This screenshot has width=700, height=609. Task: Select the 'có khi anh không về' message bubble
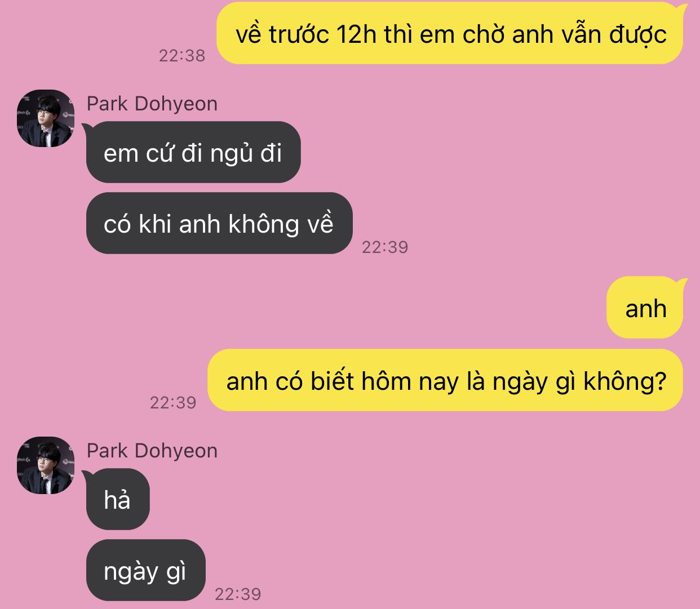pos(219,223)
